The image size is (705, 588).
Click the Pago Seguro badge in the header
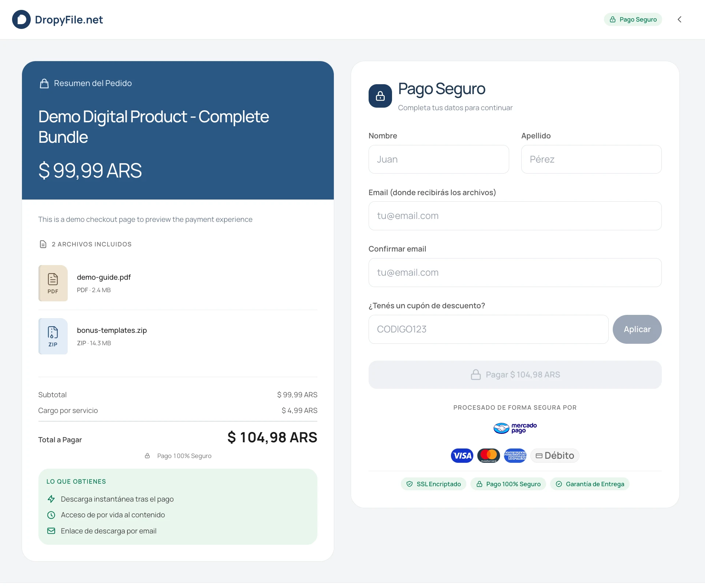[x=633, y=19]
